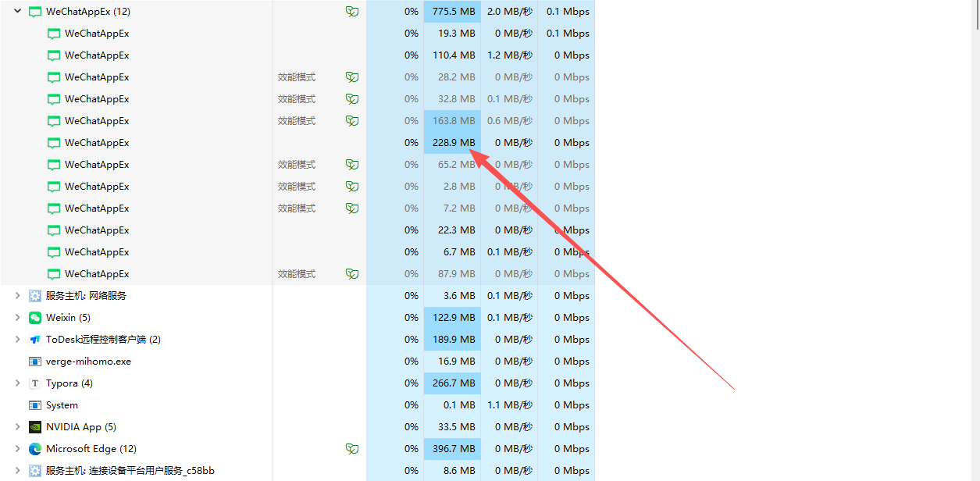Click the Typora T icon

pos(35,383)
